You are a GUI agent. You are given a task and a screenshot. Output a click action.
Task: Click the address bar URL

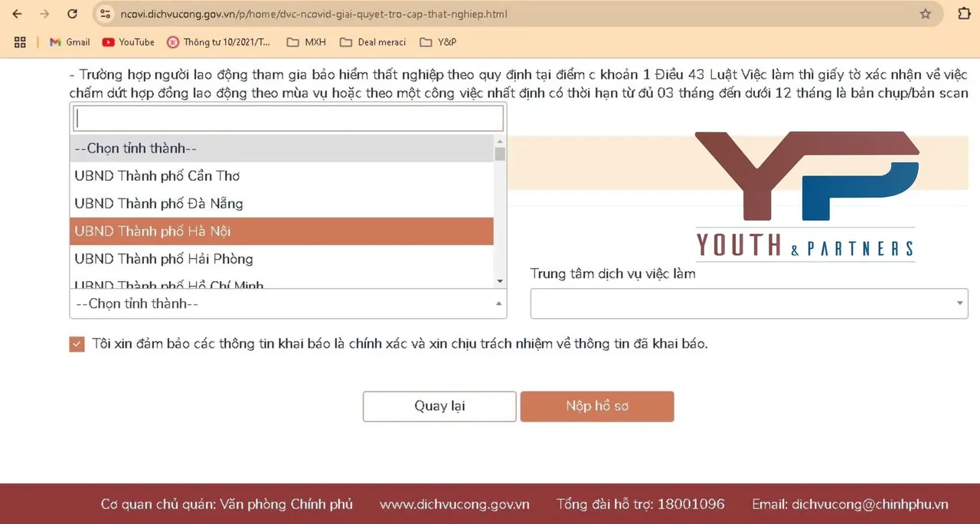click(314, 14)
